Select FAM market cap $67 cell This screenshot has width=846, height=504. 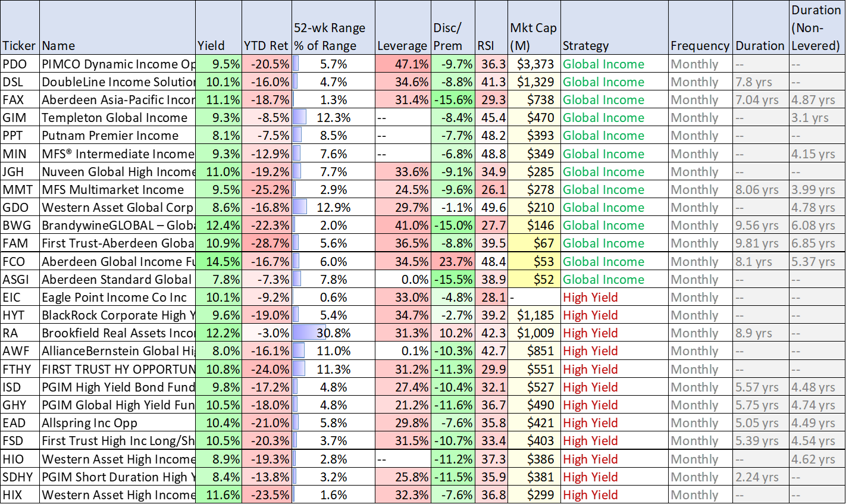click(x=534, y=243)
